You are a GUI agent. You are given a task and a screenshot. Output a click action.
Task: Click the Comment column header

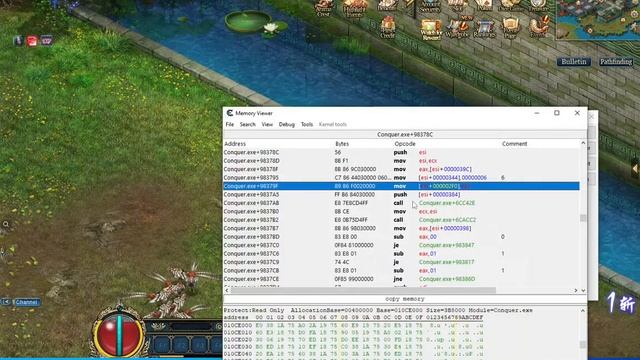point(514,144)
